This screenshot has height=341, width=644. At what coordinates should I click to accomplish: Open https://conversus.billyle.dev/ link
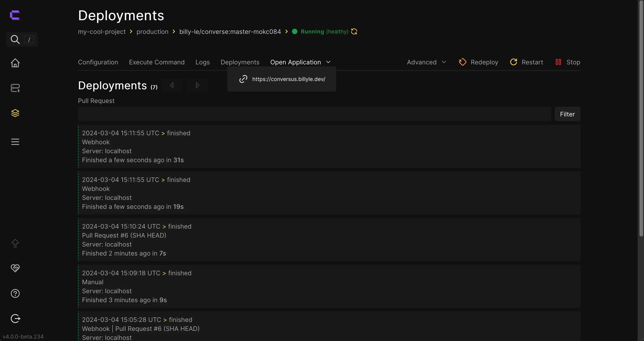289,79
